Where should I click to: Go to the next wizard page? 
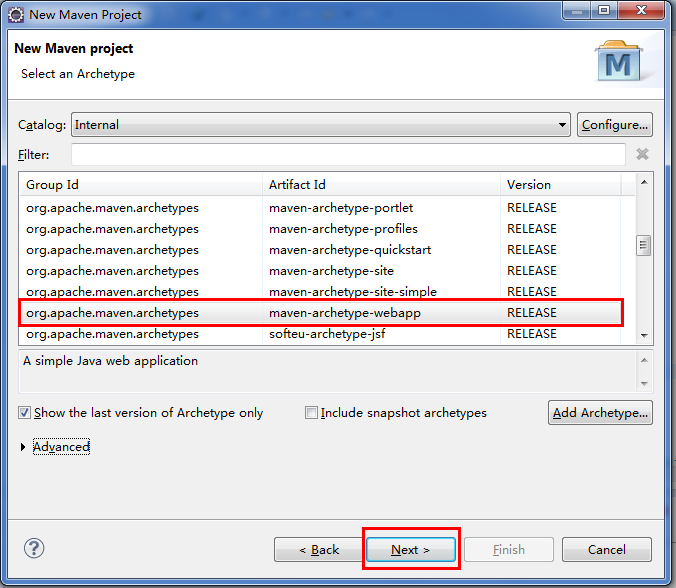(410, 550)
